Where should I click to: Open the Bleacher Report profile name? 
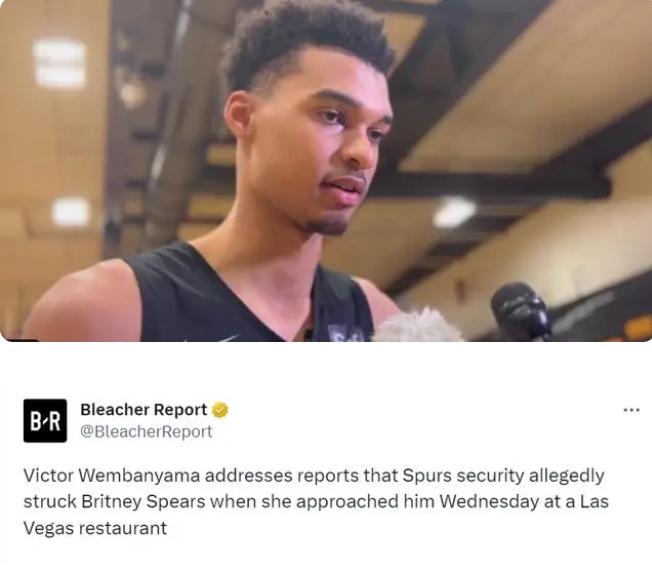[143, 410]
